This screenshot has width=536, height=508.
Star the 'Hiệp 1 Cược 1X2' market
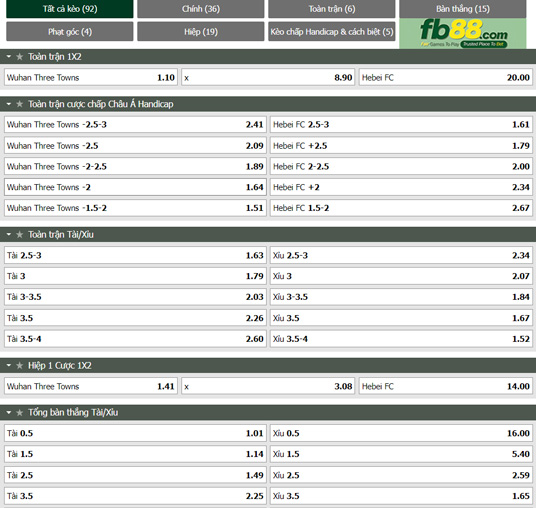click(x=19, y=365)
